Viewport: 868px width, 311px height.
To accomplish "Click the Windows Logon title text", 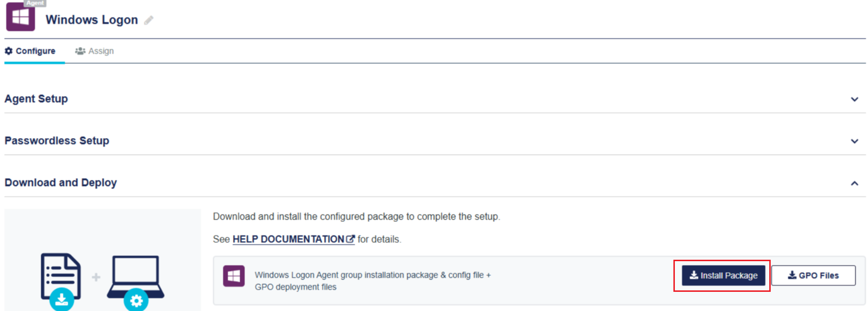I will [x=92, y=20].
